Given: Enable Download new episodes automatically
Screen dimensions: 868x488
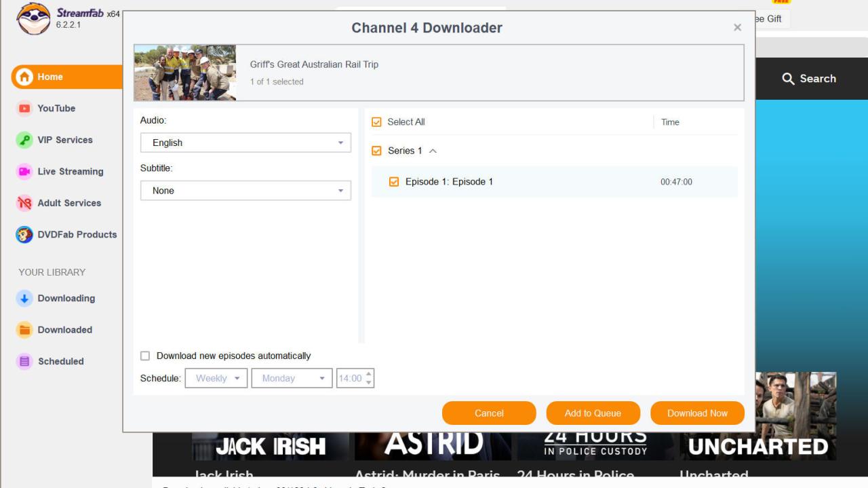Looking at the screenshot, I should (x=145, y=356).
